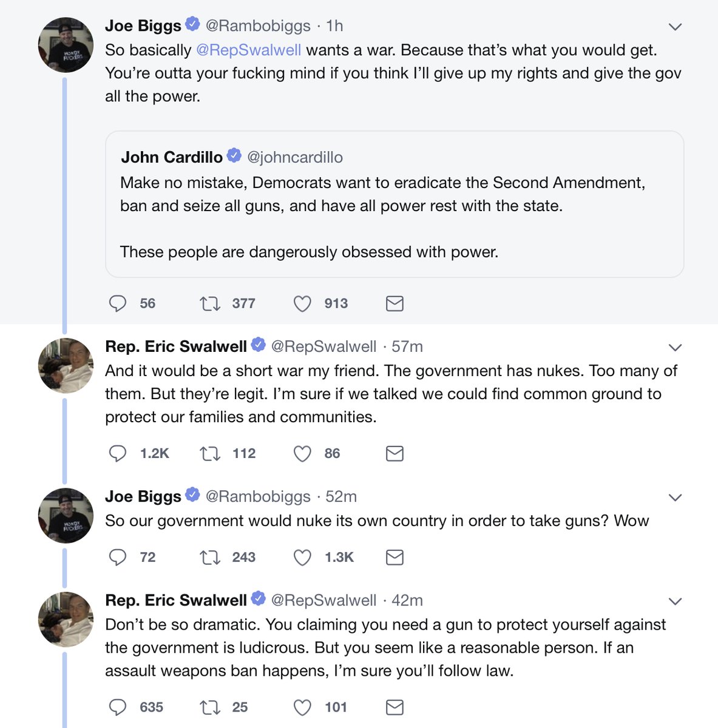The width and height of the screenshot is (718, 728).
Task: Open the @RepSwalwell mention link
Action: 248,50
